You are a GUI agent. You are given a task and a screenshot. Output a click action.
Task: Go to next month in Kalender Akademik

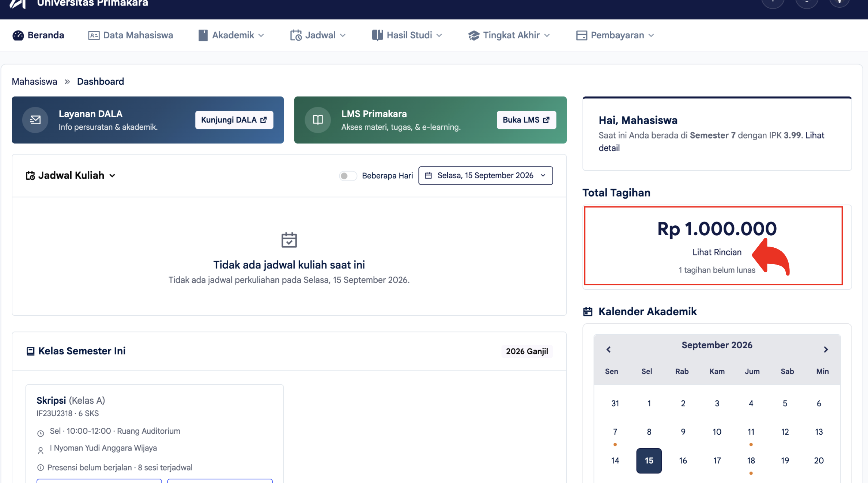[x=826, y=350]
